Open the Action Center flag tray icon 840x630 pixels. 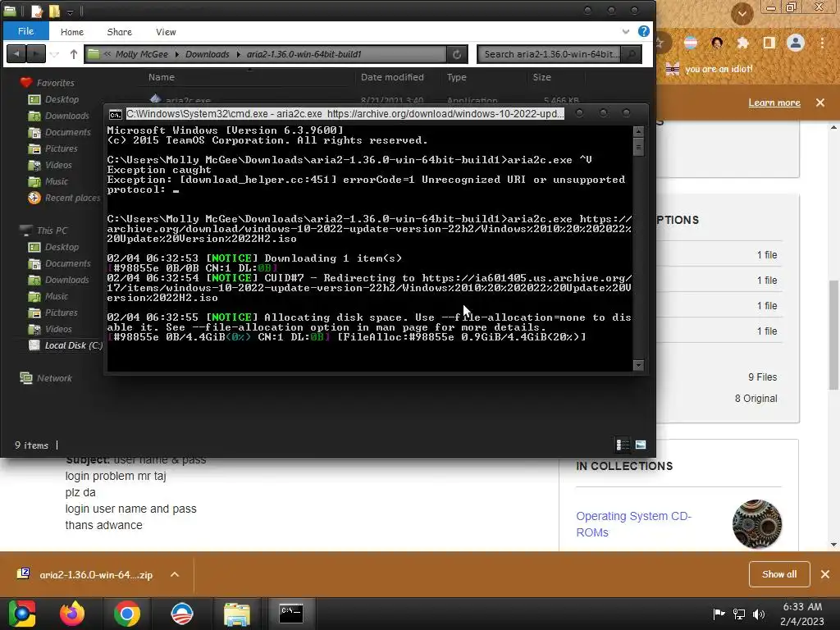click(x=719, y=614)
